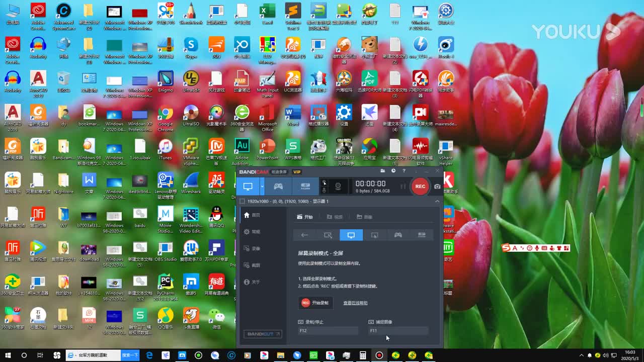Click the 开始录制 button
The height and width of the screenshot is (362, 644).
click(x=315, y=303)
